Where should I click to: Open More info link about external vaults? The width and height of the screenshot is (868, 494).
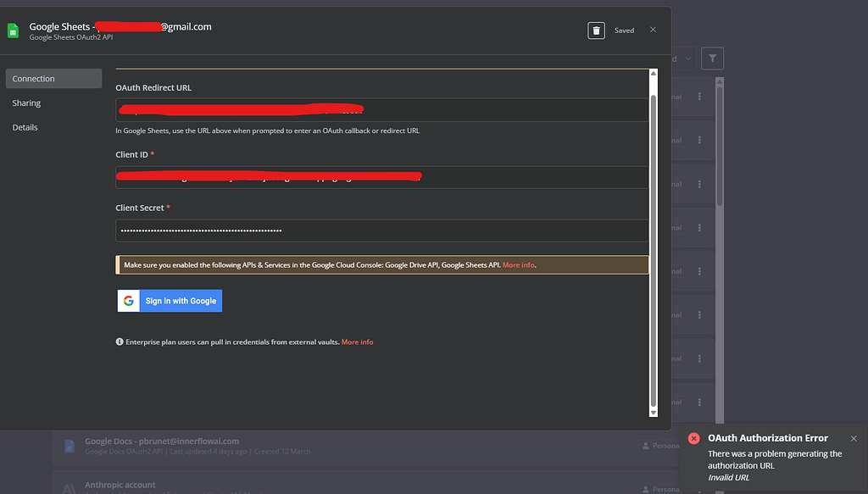point(357,341)
